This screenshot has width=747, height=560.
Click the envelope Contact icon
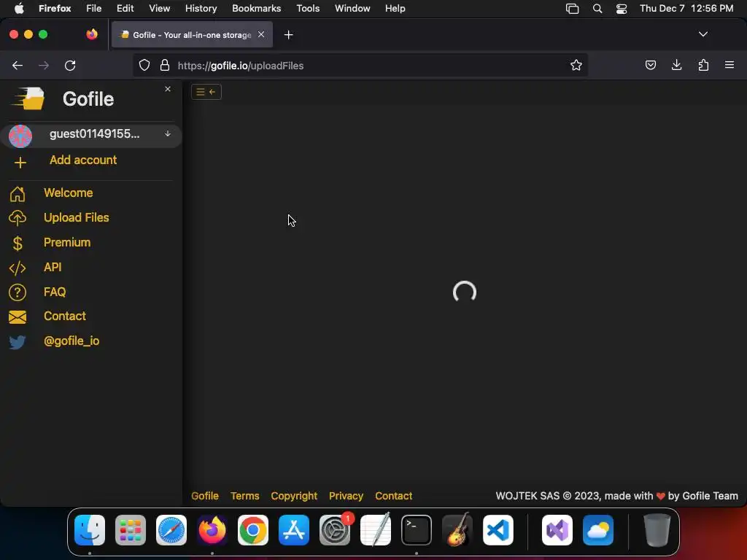(18, 317)
